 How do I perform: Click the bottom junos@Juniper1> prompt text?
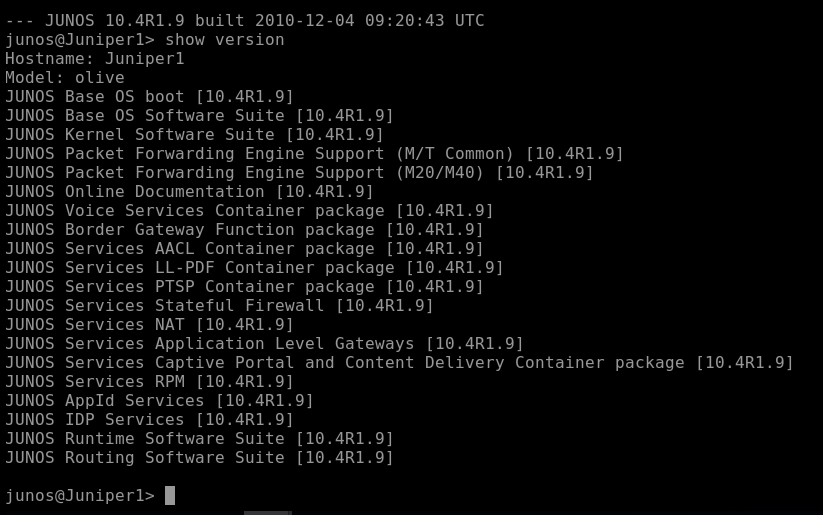tap(80, 495)
